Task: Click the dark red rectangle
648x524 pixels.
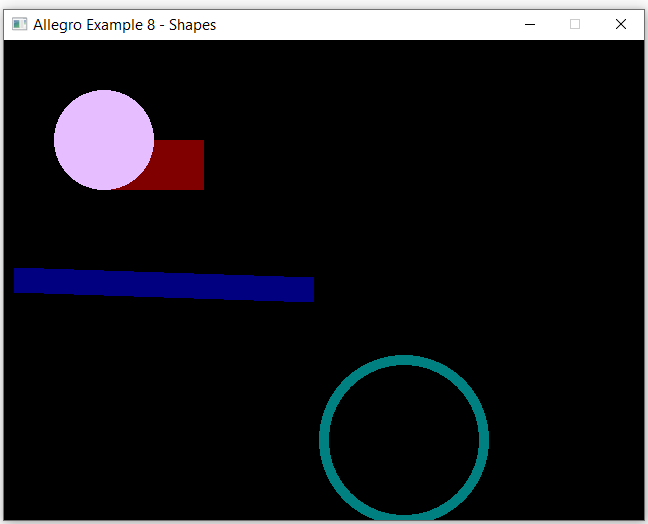Action: (x=178, y=165)
